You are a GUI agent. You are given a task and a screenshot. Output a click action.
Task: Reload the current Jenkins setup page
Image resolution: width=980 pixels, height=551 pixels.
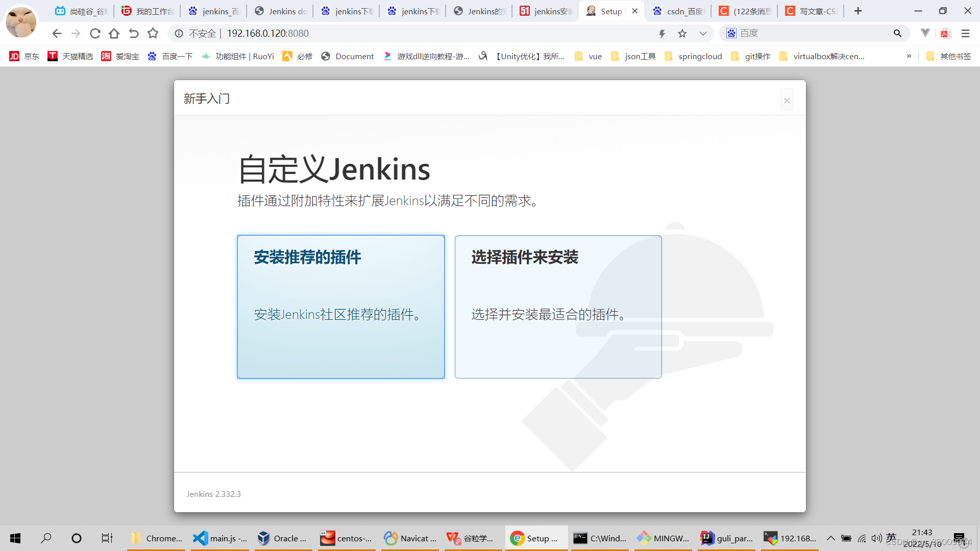click(95, 33)
